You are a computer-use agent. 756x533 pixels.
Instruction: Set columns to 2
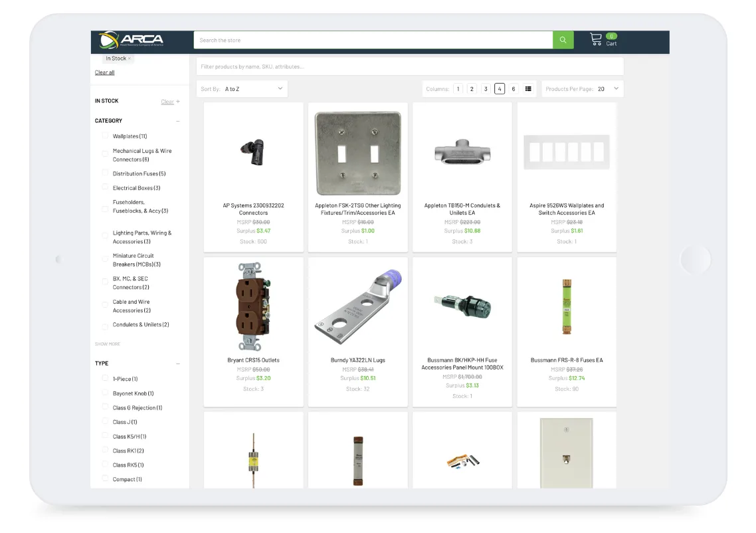coord(472,89)
